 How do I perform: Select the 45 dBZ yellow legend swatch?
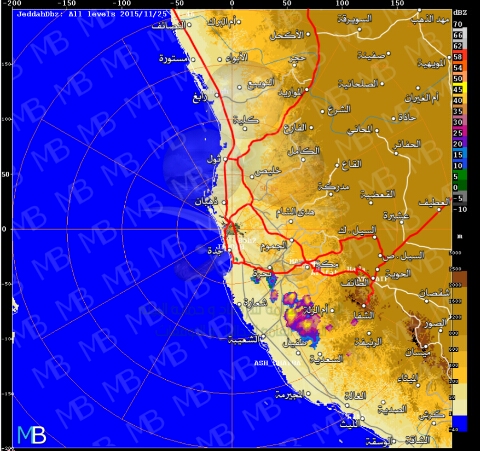coord(460,90)
